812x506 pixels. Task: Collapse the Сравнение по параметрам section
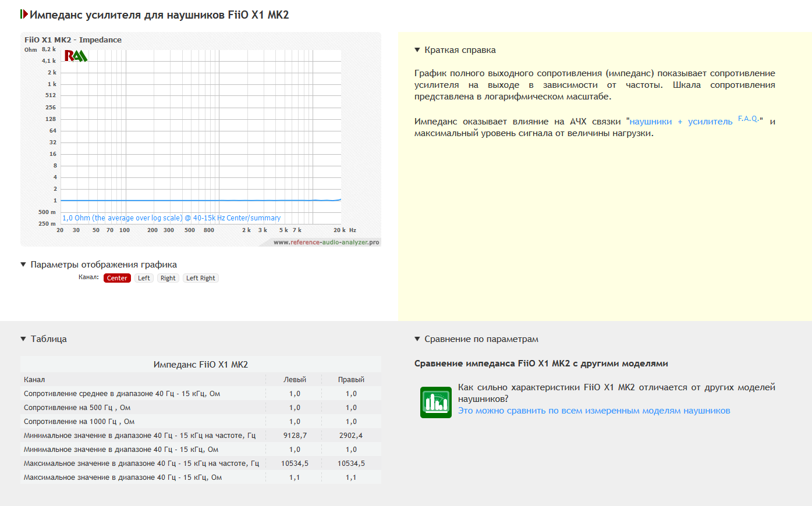(x=417, y=339)
